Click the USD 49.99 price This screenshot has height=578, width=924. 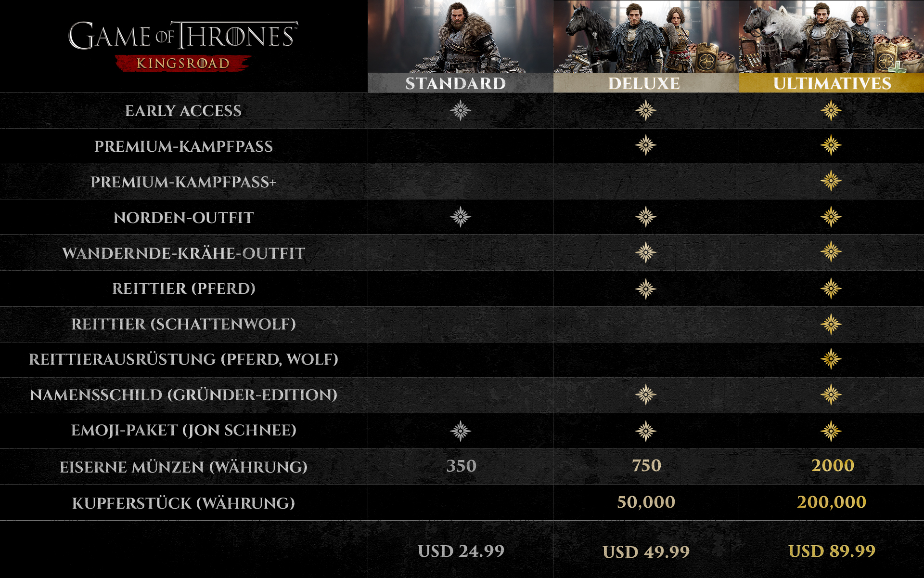646,552
